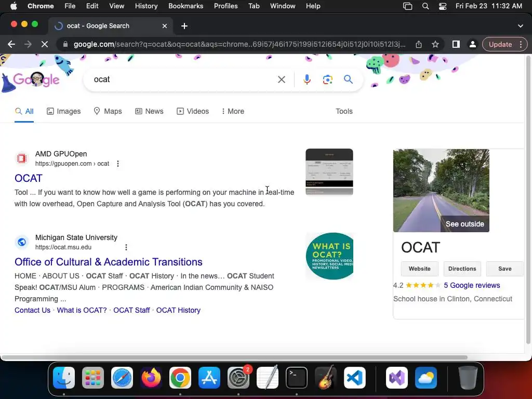Open Launchpad from the dock
This screenshot has width=532, height=399.
pos(93,378)
